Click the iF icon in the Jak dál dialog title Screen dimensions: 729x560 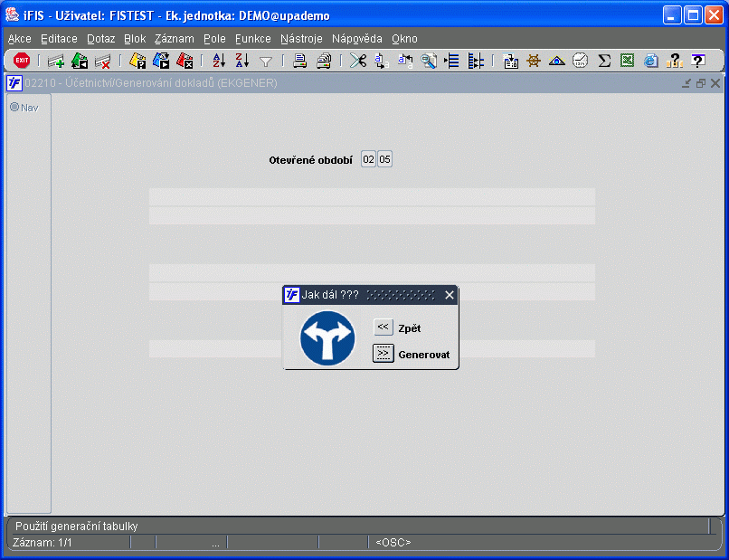(291, 295)
